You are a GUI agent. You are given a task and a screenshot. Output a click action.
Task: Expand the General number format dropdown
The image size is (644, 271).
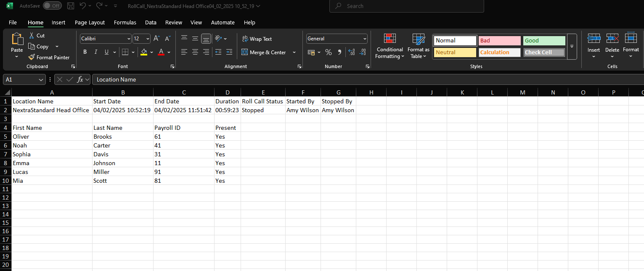(364, 39)
